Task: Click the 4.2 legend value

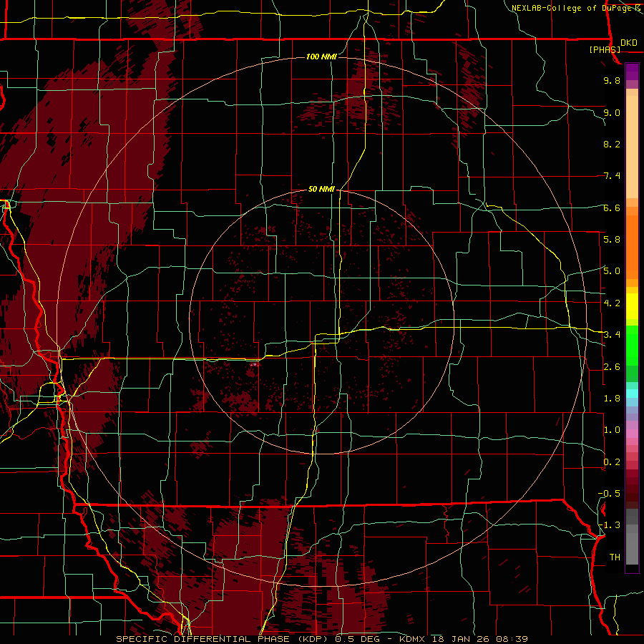Action: point(612,303)
